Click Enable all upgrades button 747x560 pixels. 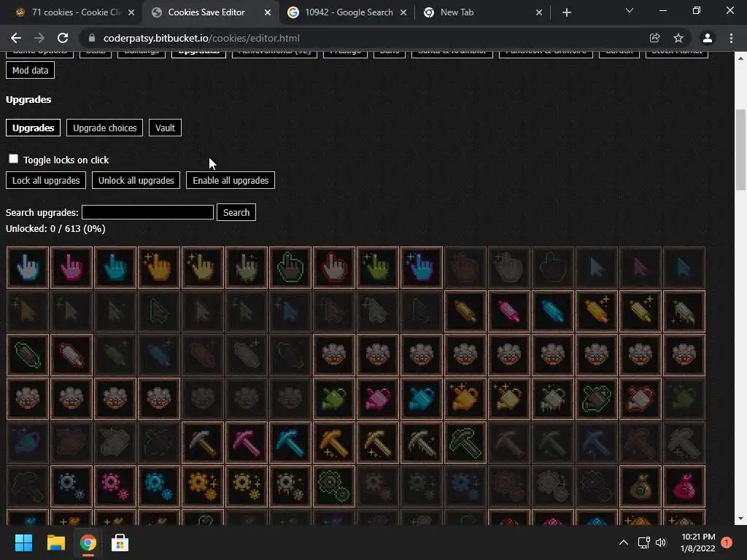pos(231,181)
